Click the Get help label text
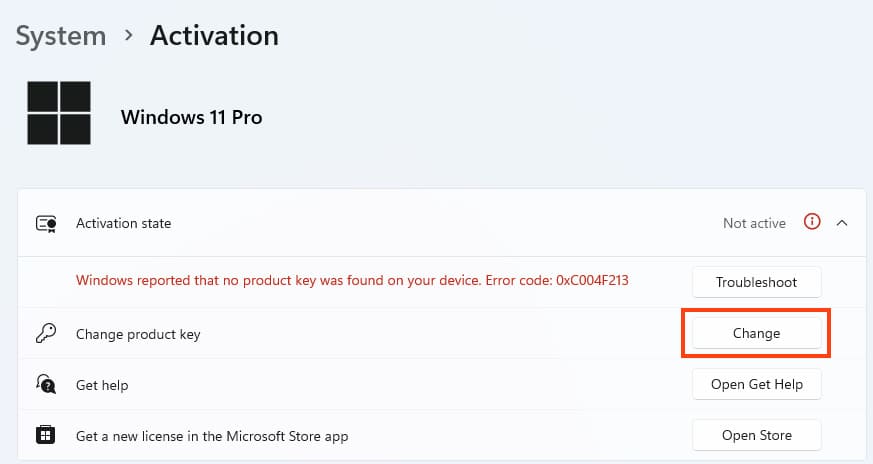 coord(102,385)
